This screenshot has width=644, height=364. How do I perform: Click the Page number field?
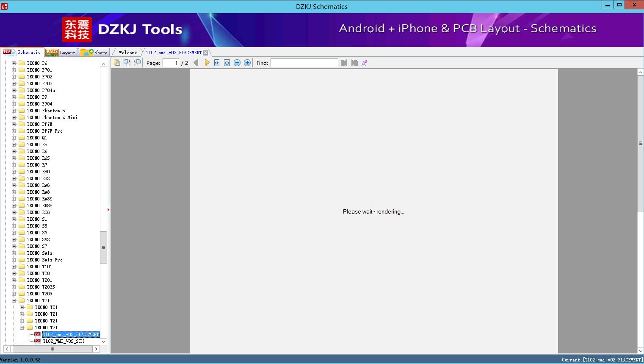pos(171,63)
